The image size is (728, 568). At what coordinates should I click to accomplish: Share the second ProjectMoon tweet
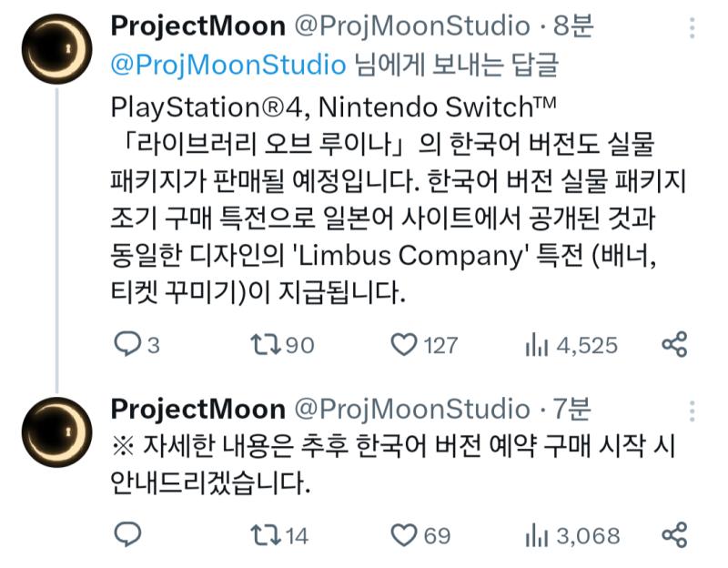(673, 534)
